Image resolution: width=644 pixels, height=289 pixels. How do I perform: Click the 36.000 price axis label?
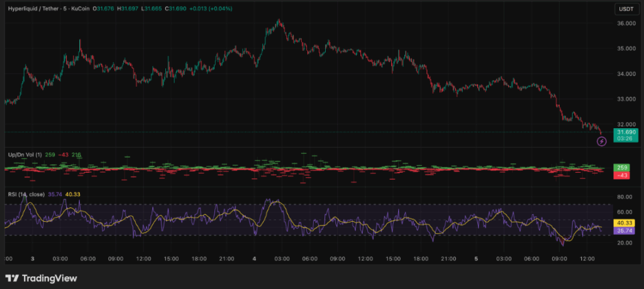pos(625,24)
